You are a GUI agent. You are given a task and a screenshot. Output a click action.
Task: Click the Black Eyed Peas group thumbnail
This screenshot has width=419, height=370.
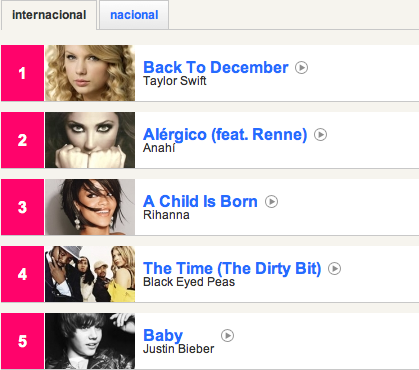[x=90, y=274]
